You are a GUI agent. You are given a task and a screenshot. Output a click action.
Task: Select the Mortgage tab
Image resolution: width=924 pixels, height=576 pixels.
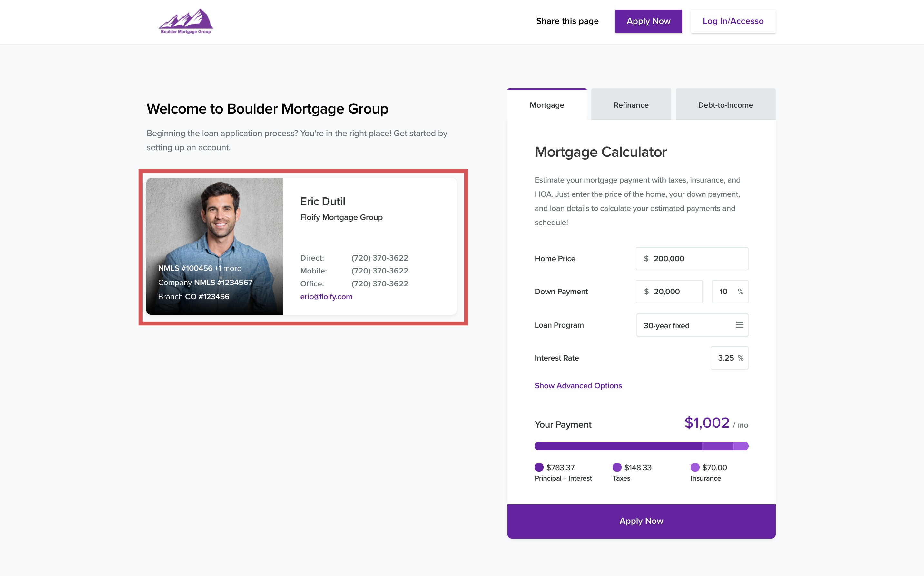tap(546, 105)
